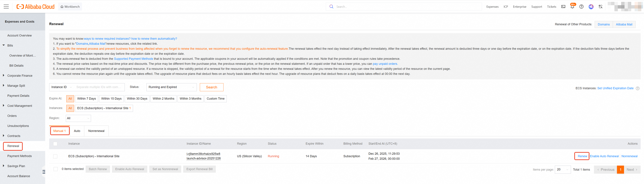
Task: Switch to the Auto renewal tab
Action: (77, 131)
